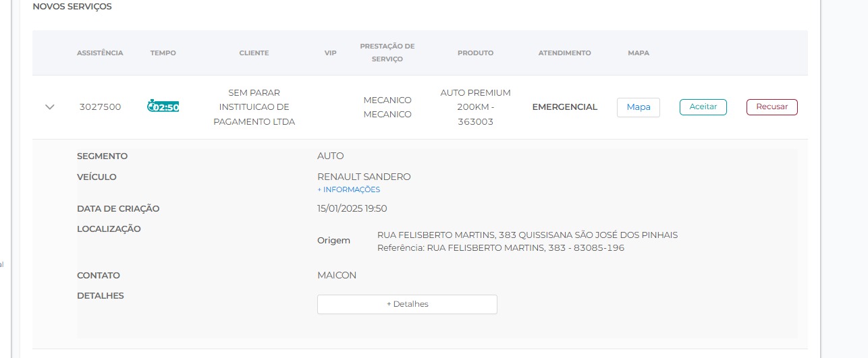Click the PRESTAÇÃO DE SERVIÇO column header

[387, 53]
